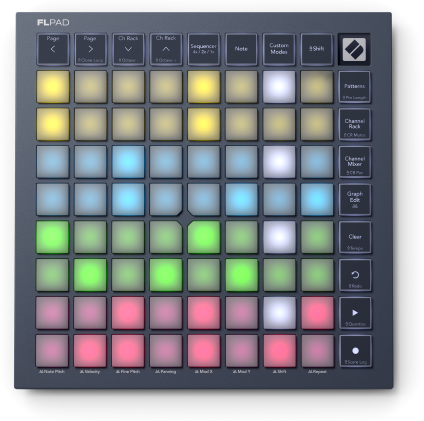This screenshot has width=424, height=421.
Task: Tap the white pad among the green rows
Action: [x=279, y=237]
